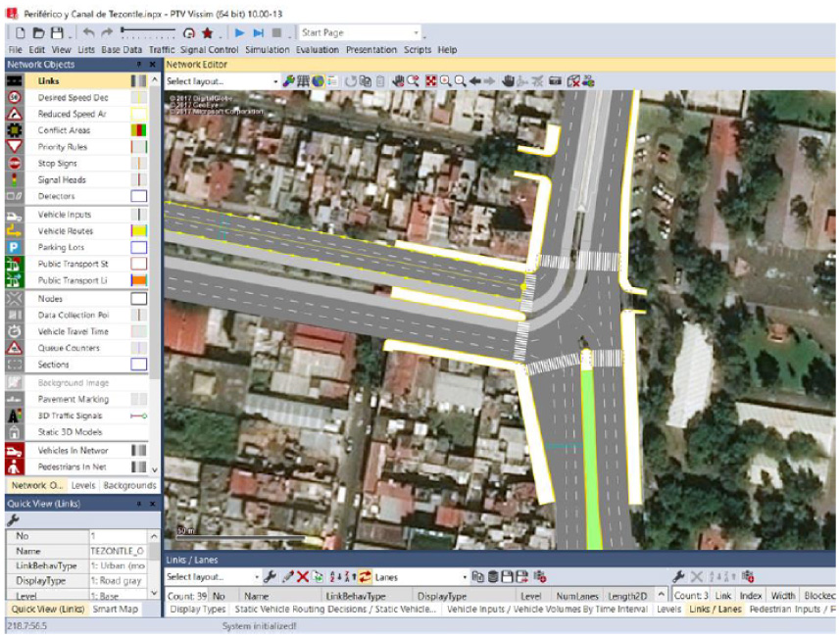The image size is (840, 637).
Task: Click the Signal Heads traffic light icon
Action: (x=15, y=180)
